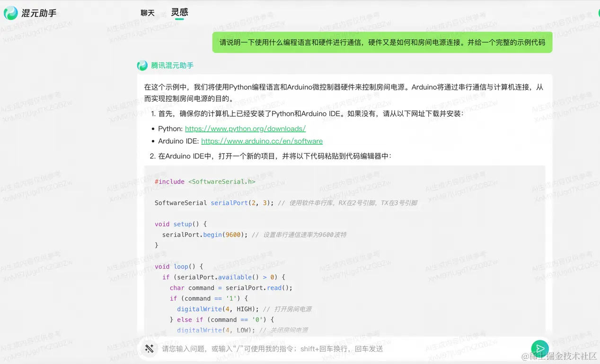Viewport: 600px width, 364px height.
Task: Click the user's green question bubble
Action: point(382,42)
